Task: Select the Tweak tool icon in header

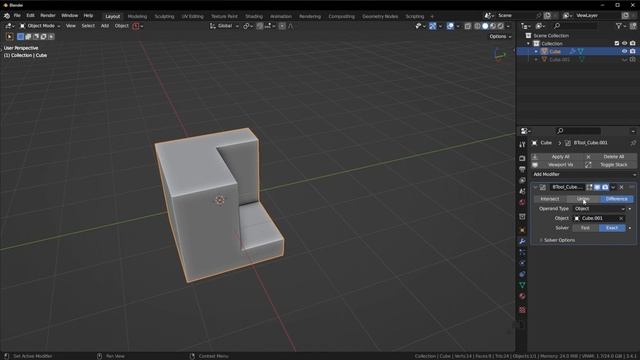Action: coord(9,37)
